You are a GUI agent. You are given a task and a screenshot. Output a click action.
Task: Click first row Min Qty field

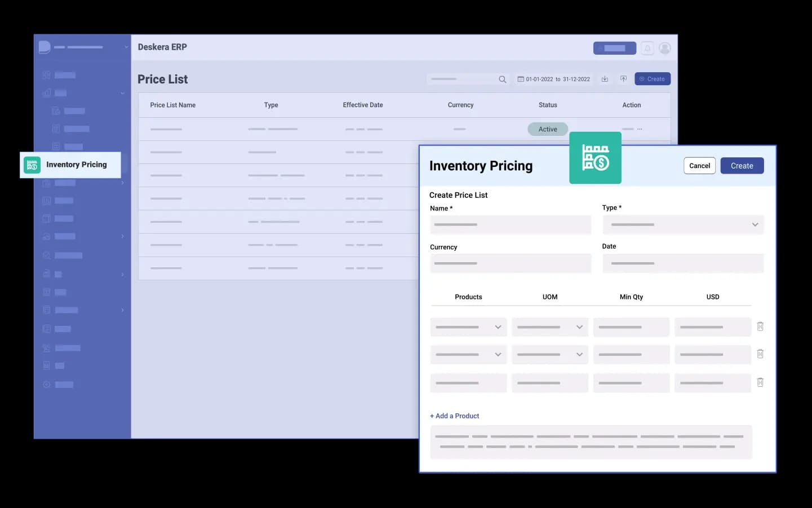coord(631,327)
